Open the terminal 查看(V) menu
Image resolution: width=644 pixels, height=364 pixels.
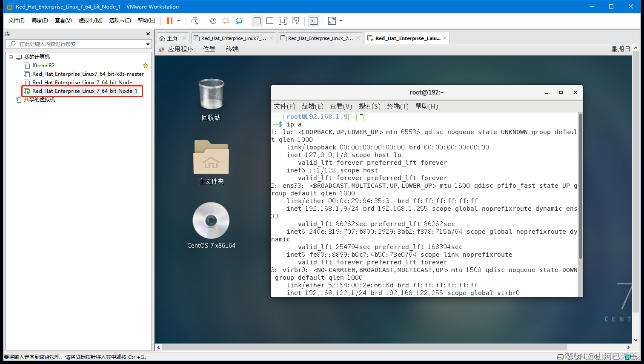coord(341,106)
